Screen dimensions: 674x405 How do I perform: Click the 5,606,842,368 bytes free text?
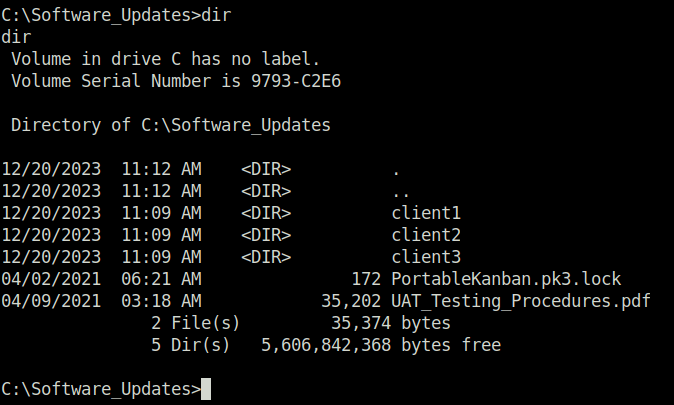click(381, 345)
